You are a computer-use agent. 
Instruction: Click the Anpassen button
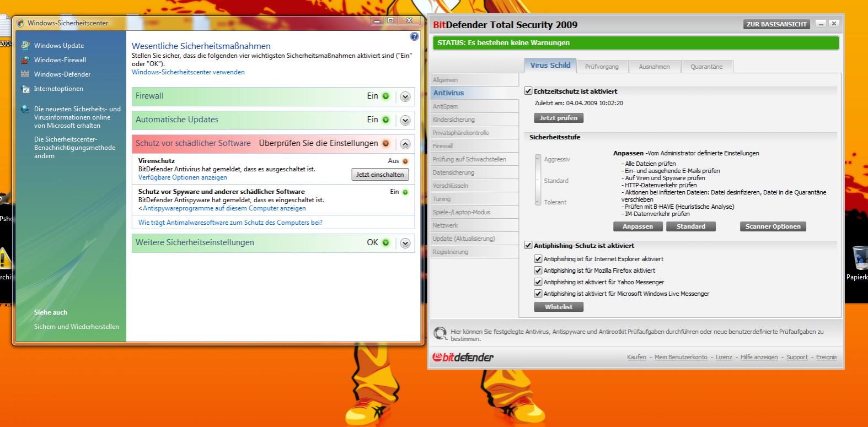click(x=637, y=226)
